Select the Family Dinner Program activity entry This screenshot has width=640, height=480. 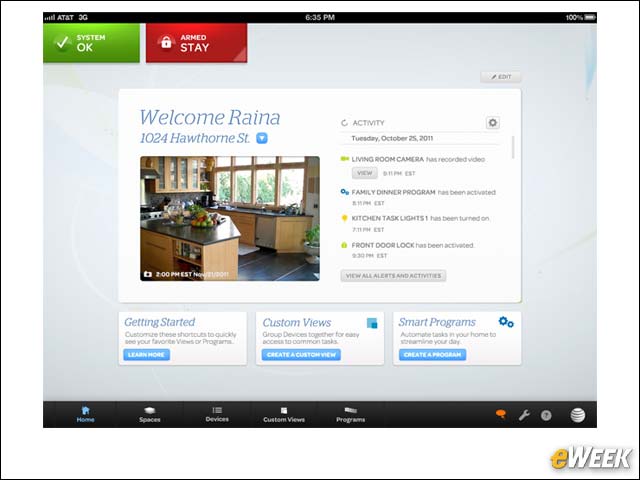tap(418, 197)
